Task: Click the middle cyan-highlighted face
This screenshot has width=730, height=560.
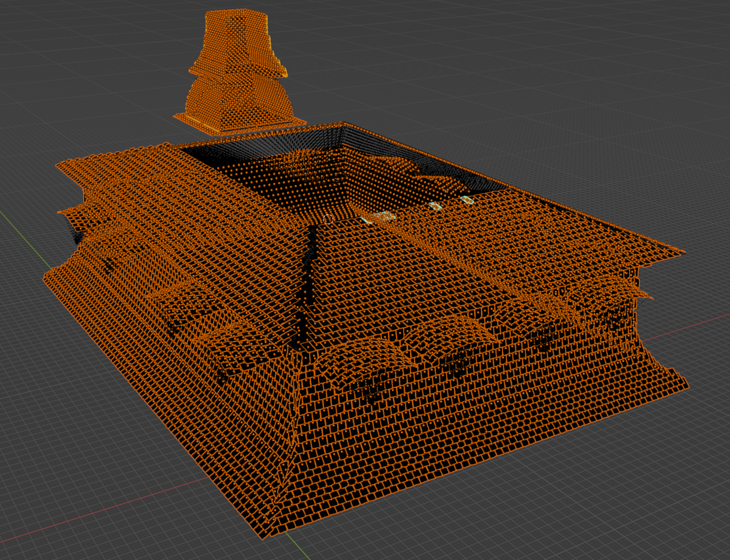Action: (x=436, y=205)
